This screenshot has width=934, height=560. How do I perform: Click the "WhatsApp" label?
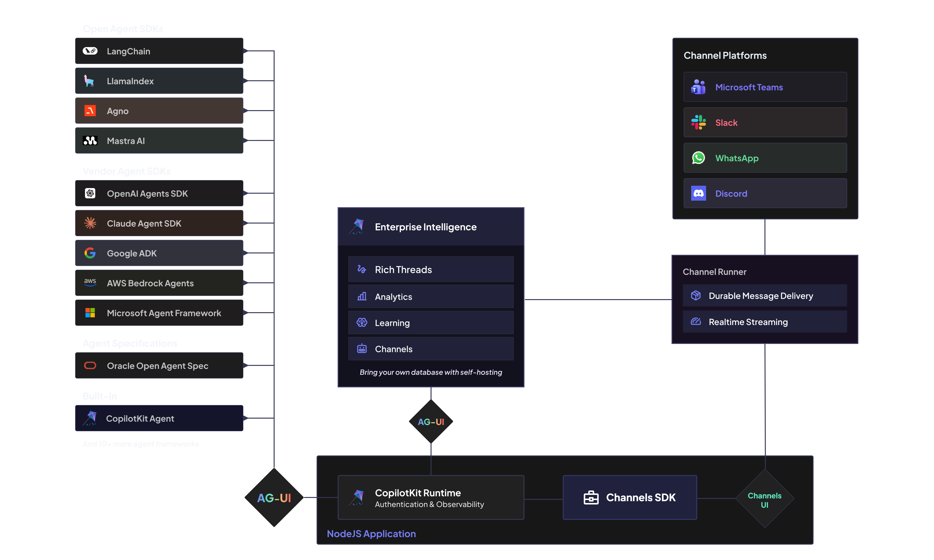[737, 158]
